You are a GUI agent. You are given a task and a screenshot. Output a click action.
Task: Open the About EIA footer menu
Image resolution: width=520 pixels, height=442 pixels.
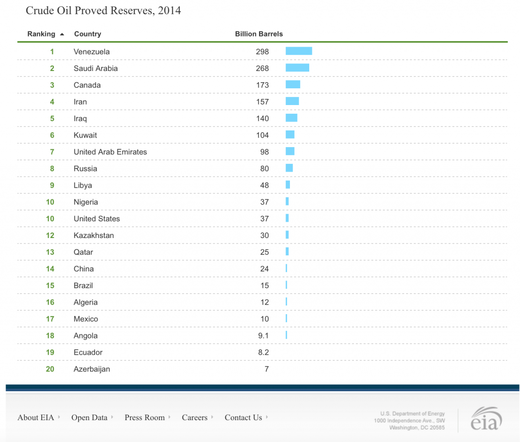36,417
